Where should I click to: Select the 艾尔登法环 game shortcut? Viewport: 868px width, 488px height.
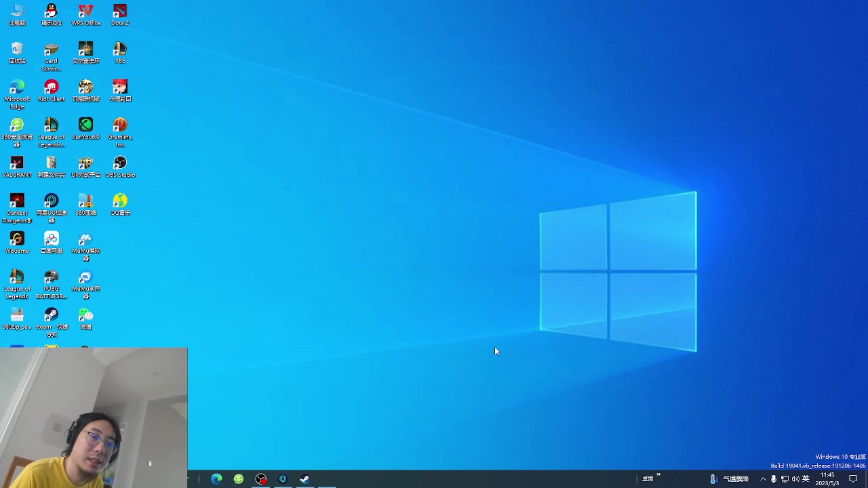(x=85, y=53)
